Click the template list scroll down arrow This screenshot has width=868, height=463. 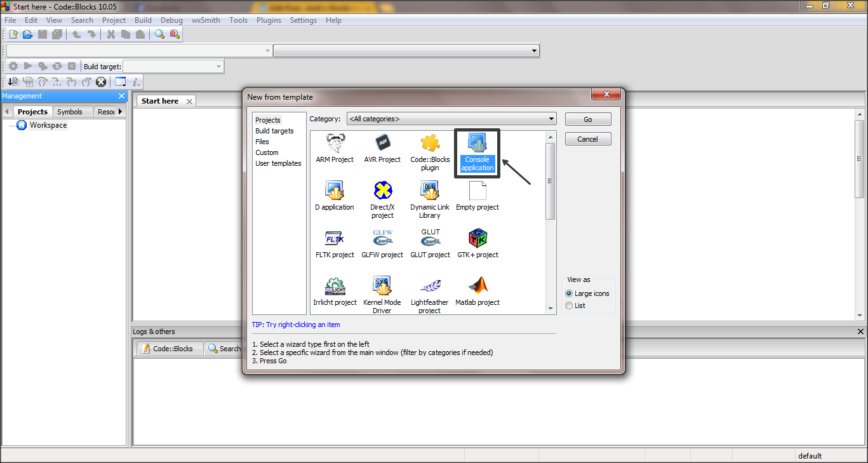pos(551,309)
